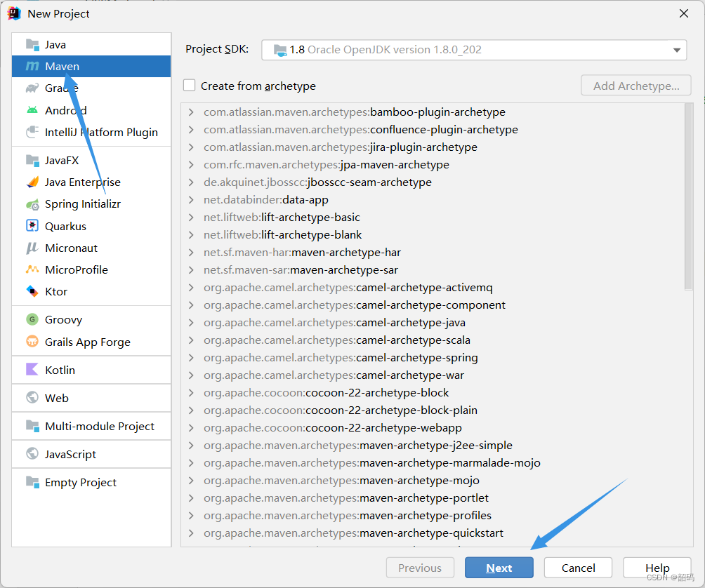Select maven-archetype-j2ee-simple row
The width and height of the screenshot is (705, 588).
click(433, 445)
